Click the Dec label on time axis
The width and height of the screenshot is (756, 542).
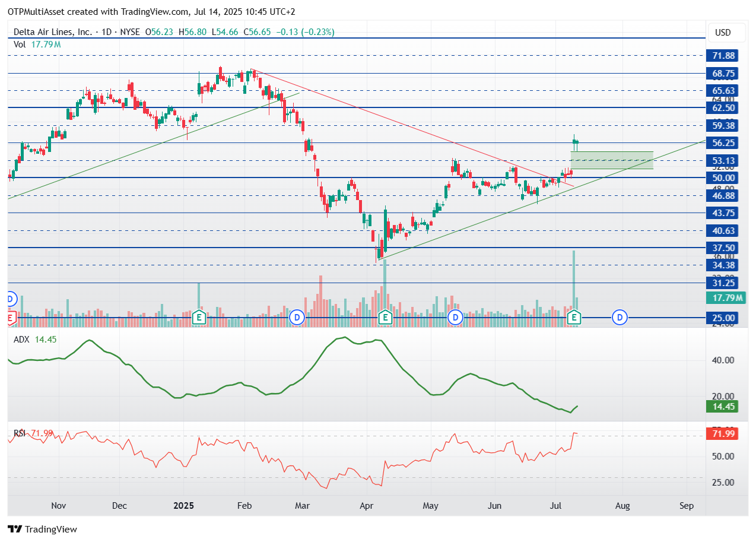tap(120, 506)
